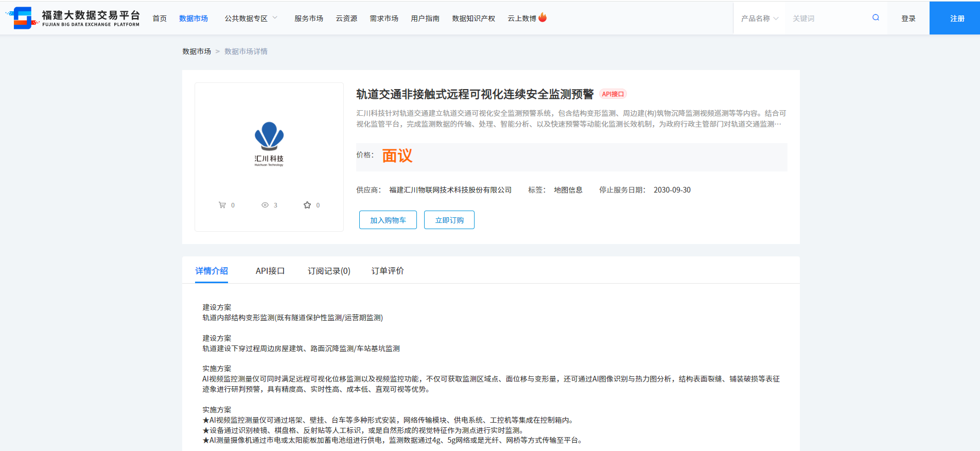Open 云上数博 navigation item
The height and width of the screenshot is (451, 980).
(522, 19)
